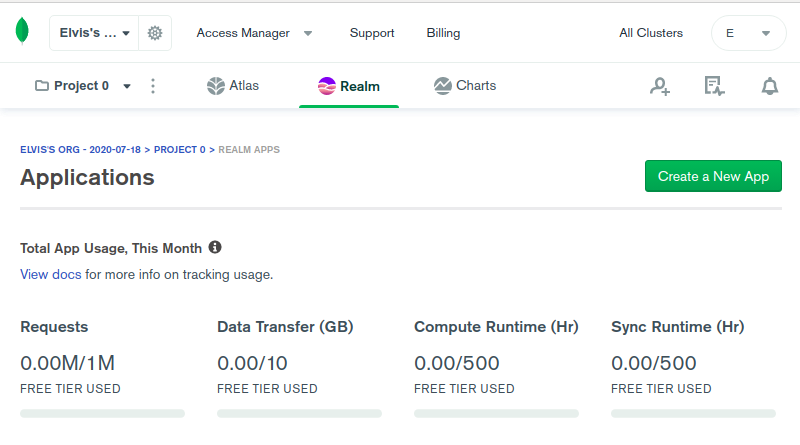Open the Project 0 selector dropdown
This screenshot has width=800, height=445.
click(x=83, y=86)
